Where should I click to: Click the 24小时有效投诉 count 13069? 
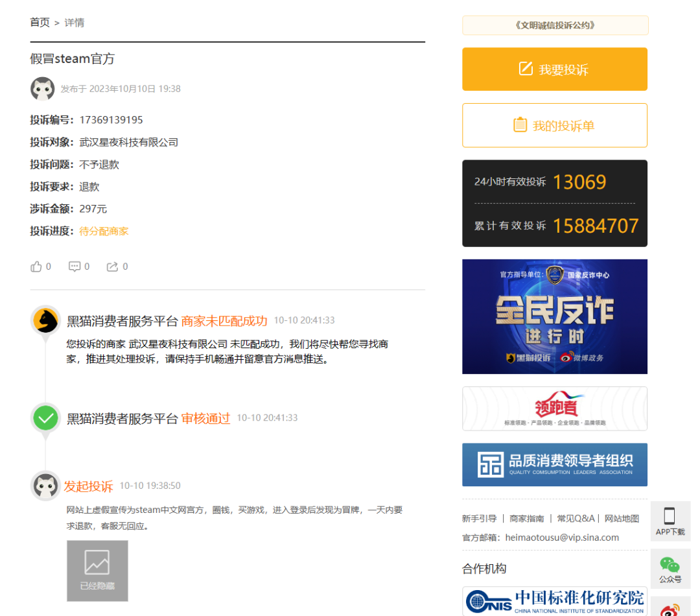point(579,182)
